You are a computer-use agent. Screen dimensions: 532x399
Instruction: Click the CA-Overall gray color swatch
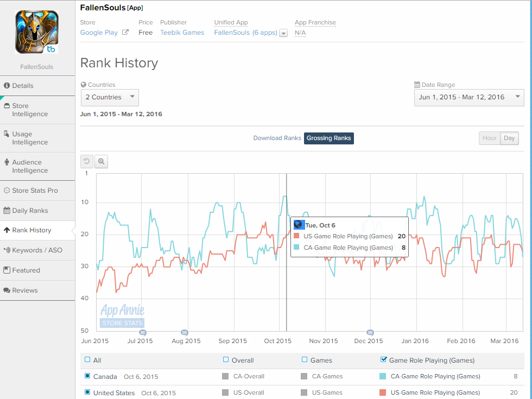coord(225,376)
